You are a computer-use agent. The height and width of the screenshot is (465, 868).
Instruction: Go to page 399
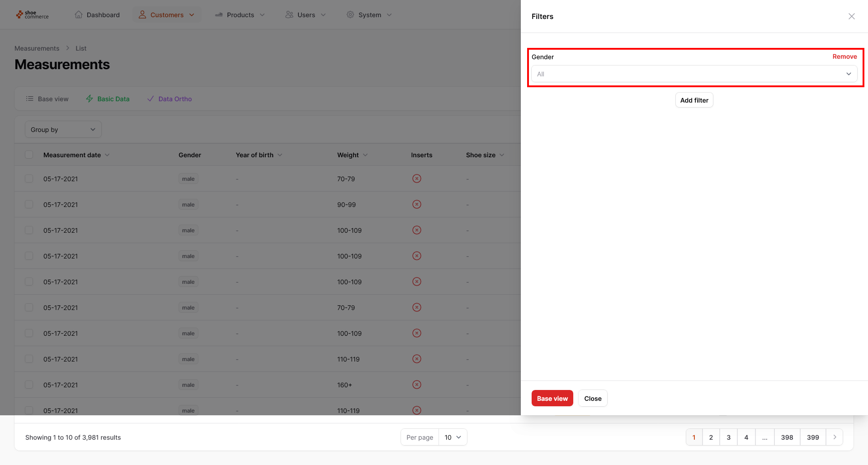[812, 437]
